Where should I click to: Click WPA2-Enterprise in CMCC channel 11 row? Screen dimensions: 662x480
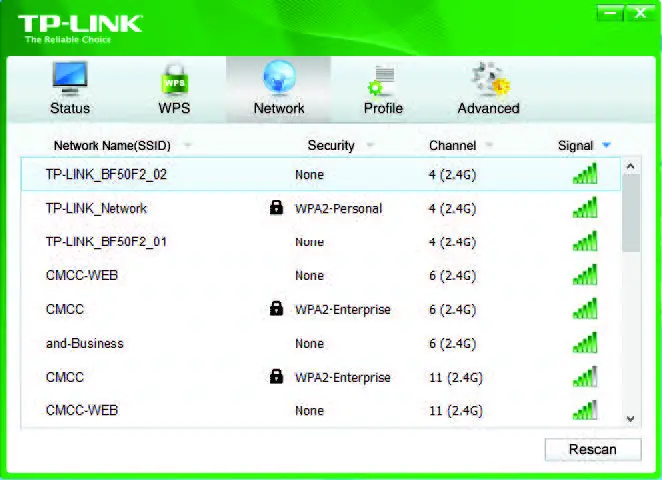343,377
